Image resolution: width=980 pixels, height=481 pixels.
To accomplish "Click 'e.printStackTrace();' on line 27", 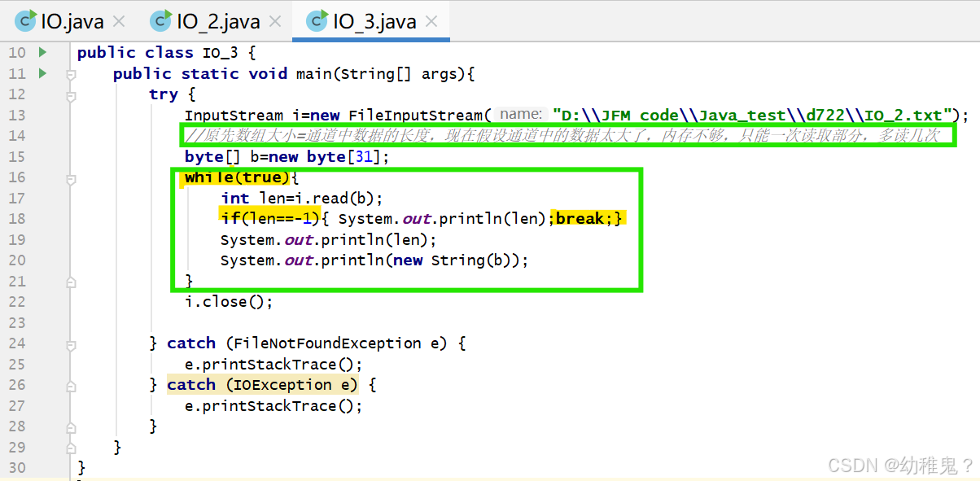I will pyautogui.click(x=273, y=406).
